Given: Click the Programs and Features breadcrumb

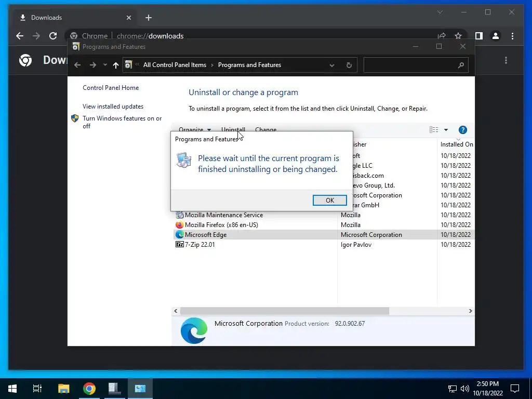Looking at the screenshot, I should point(249,65).
